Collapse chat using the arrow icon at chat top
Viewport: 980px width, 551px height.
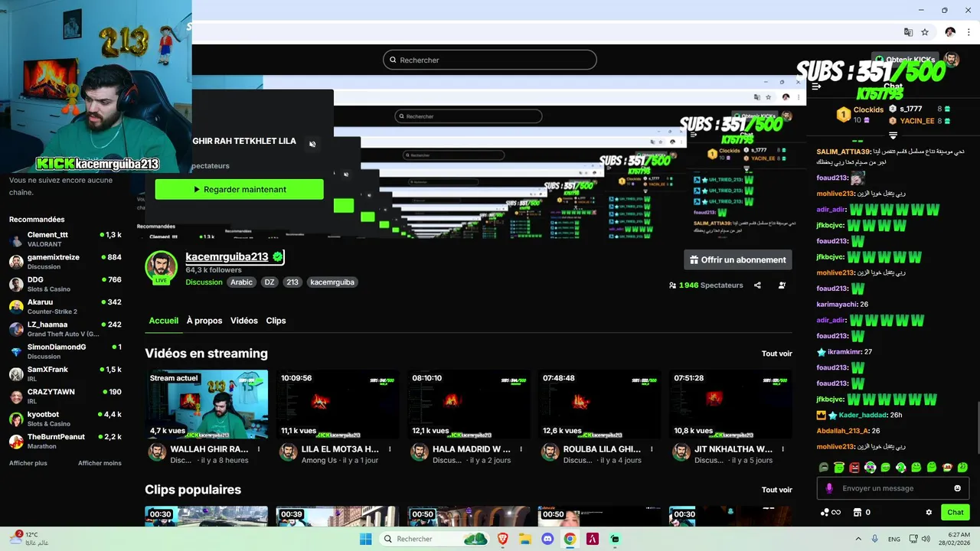816,86
